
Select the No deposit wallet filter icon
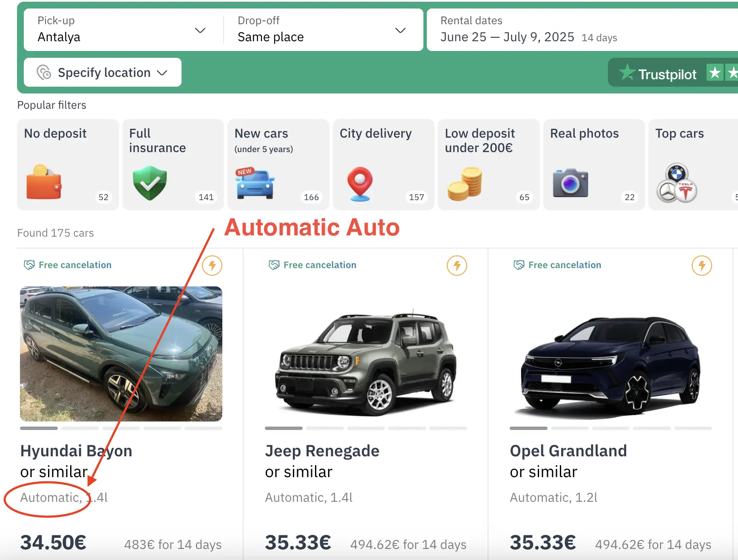(43, 184)
